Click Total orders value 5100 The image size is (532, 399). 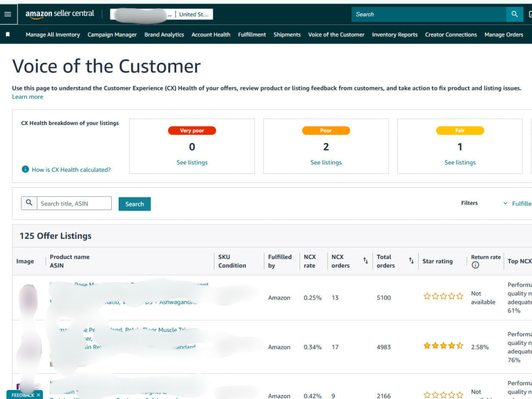pos(384,297)
